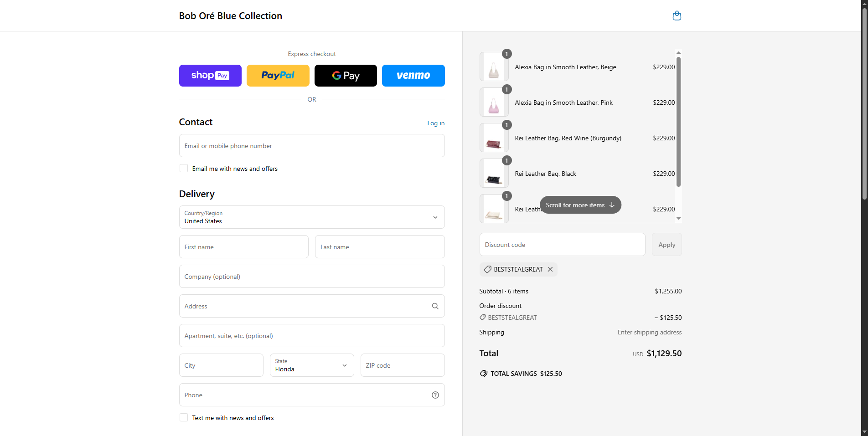
Task: Check Text me with news and offers
Action: click(184, 417)
